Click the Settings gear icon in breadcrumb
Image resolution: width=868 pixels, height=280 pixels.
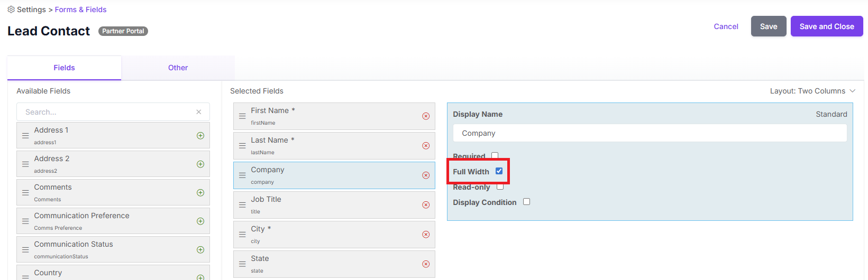coord(11,10)
